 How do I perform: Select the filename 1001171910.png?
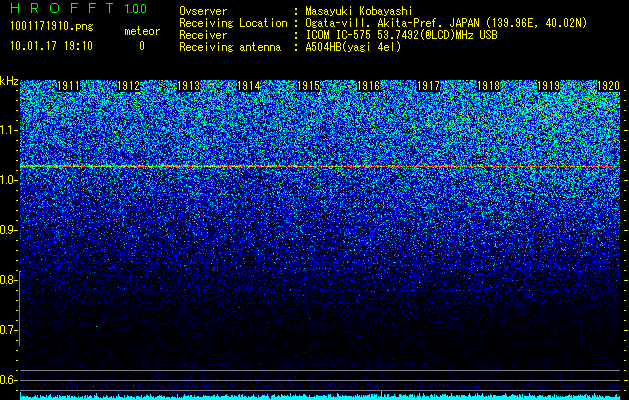52,27
